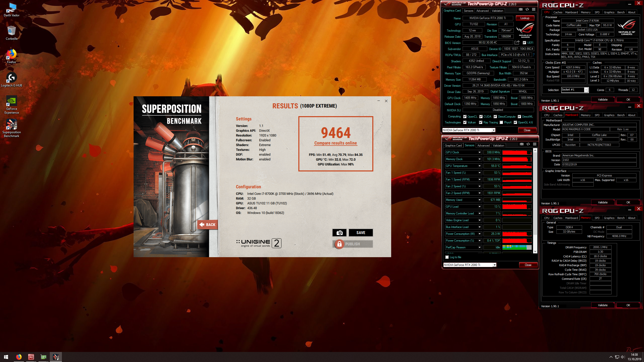The height and width of the screenshot is (362, 644).
Task: Open the GPU Temperature sensor dropdown
Action: (479, 166)
